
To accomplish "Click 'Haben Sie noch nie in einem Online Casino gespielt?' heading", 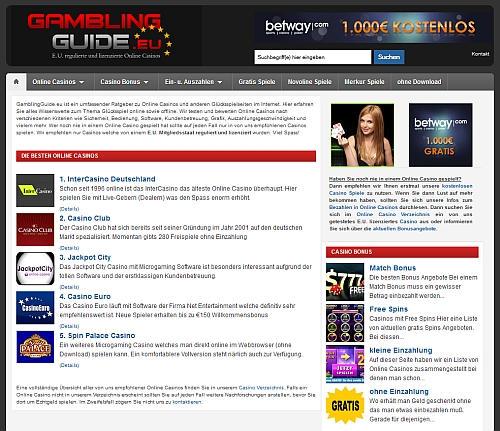I will tap(395, 179).
